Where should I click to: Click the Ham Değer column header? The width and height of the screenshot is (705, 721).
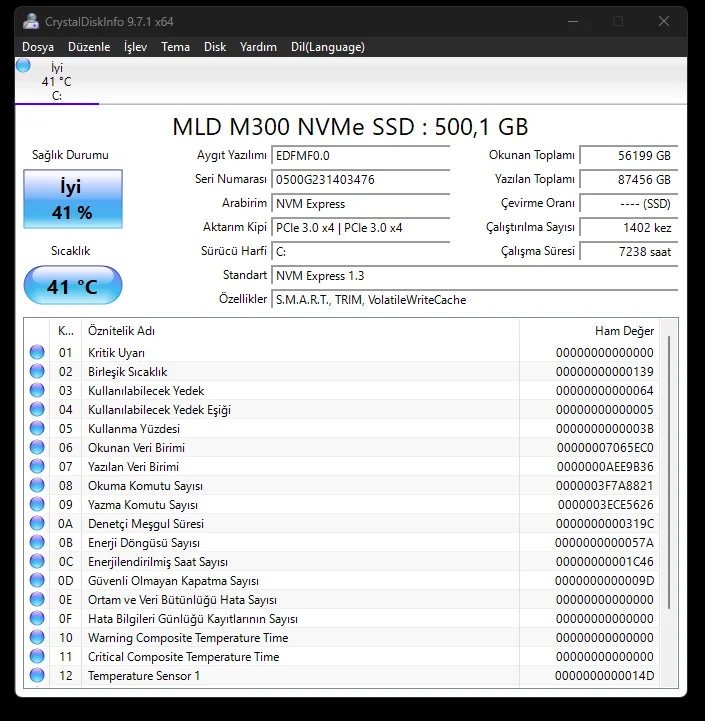click(589, 331)
